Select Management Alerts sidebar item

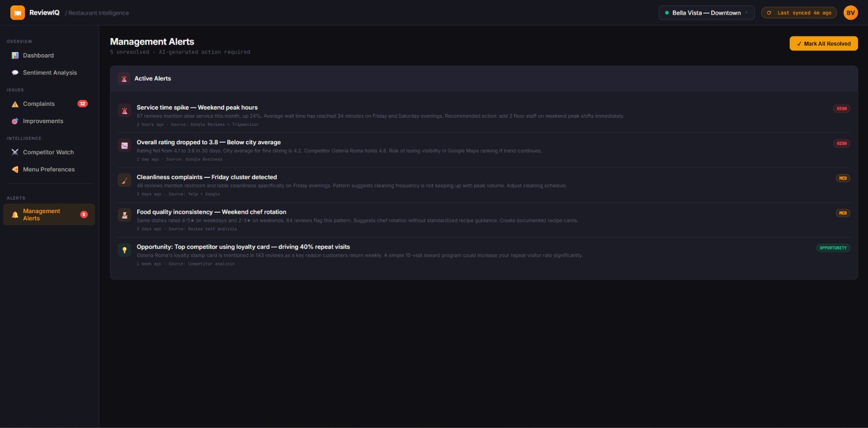(49, 214)
